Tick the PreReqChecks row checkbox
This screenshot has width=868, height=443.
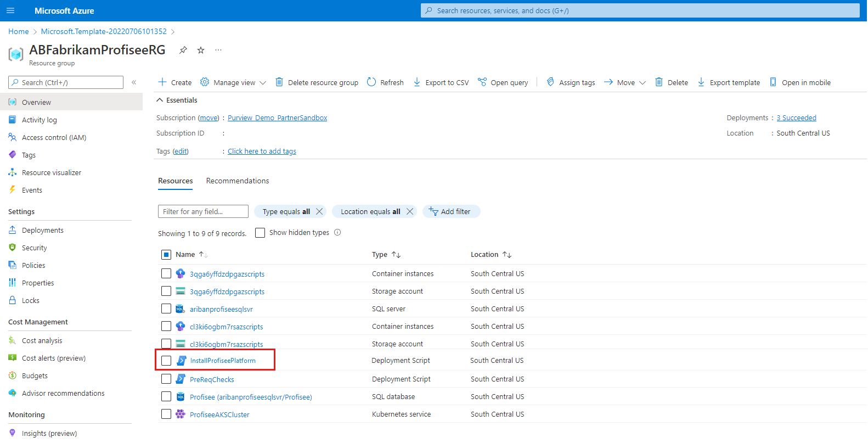[x=166, y=379]
